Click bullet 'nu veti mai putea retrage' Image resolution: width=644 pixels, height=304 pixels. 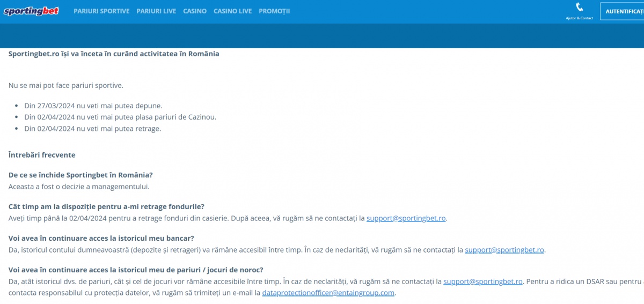point(93,129)
